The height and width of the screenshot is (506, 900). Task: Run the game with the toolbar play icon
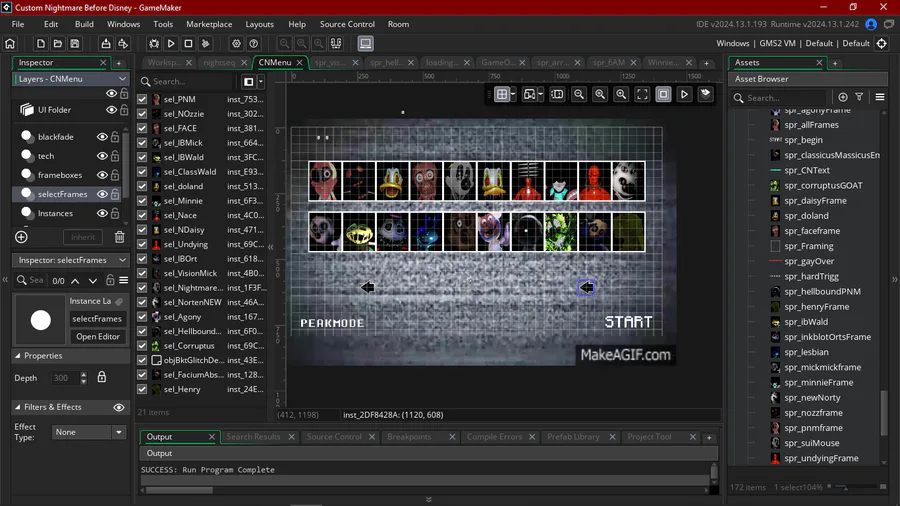click(x=171, y=44)
